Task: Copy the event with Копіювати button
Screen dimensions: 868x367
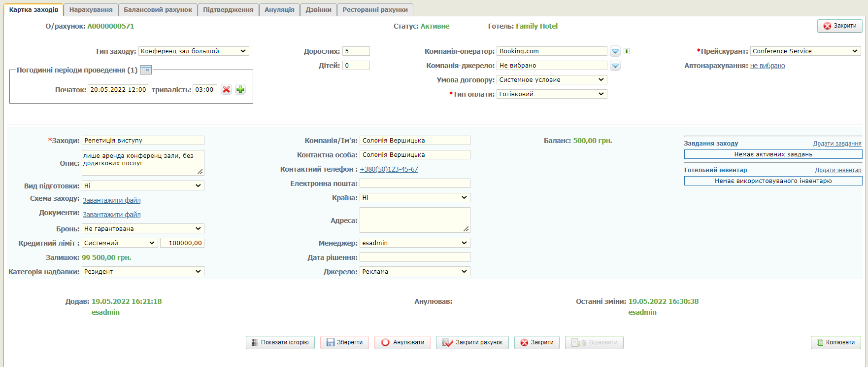Action: coord(835,342)
